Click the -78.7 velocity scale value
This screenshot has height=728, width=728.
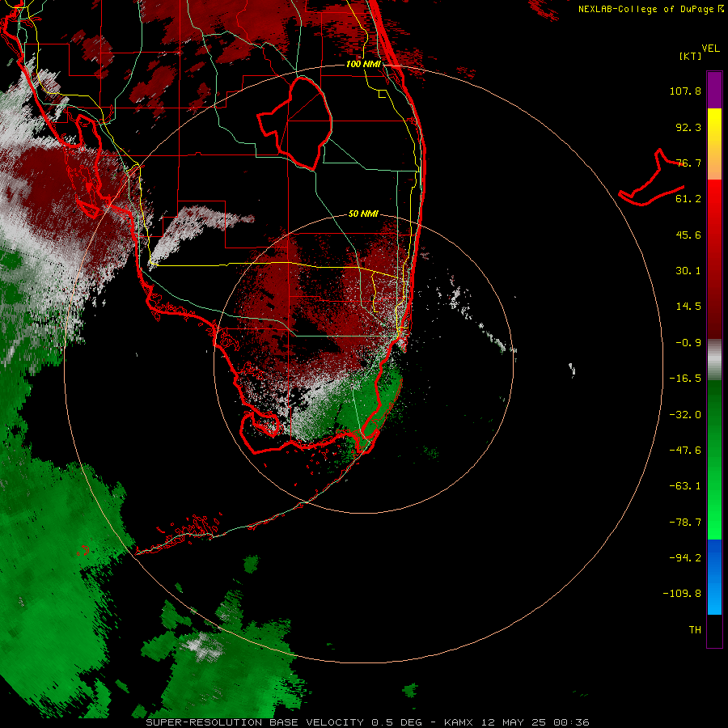(x=685, y=523)
